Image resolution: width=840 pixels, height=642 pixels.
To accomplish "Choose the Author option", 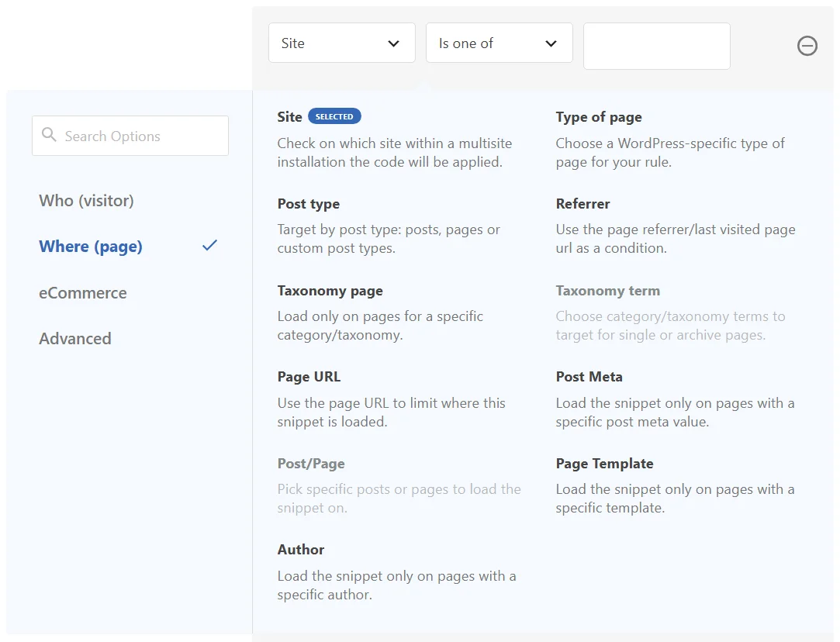I will [x=300, y=550].
